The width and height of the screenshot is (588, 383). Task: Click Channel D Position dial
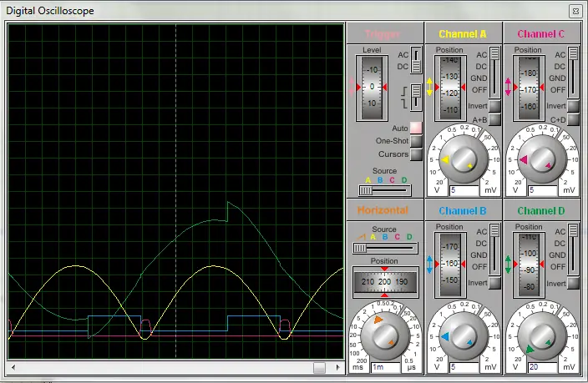(530, 265)
